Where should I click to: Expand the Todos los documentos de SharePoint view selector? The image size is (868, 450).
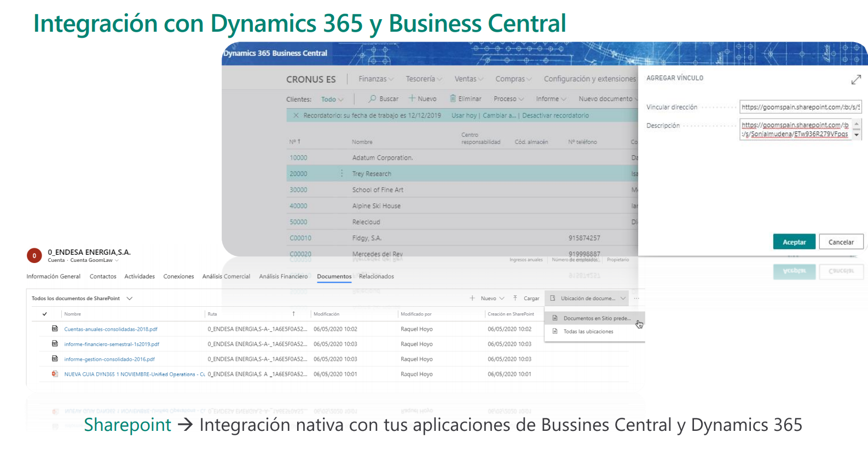tap(130, 299)
